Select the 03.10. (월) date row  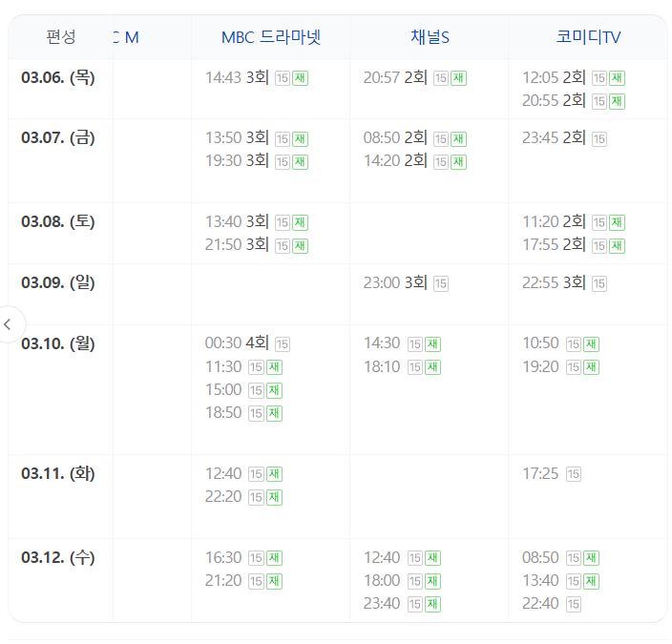pos(58,343)
